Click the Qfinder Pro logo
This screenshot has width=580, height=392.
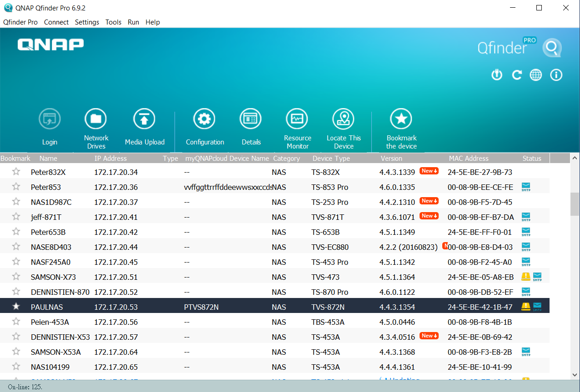pyautogui.click(x=520, y=47)
